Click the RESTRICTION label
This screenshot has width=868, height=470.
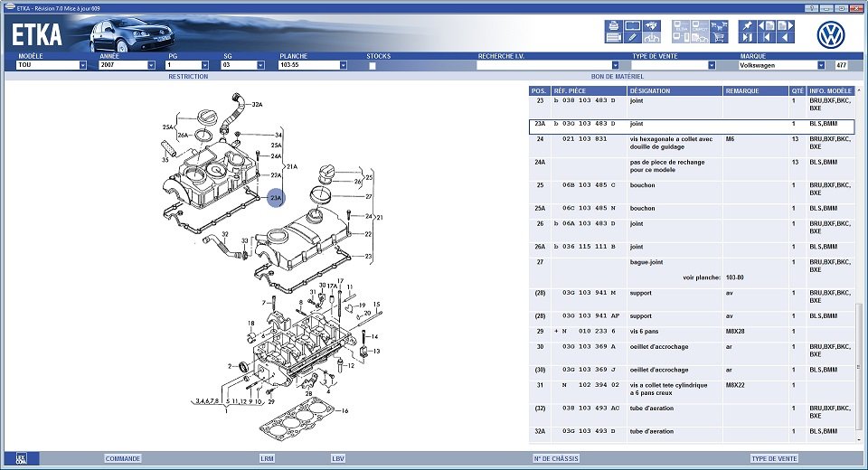coord(188,77)
